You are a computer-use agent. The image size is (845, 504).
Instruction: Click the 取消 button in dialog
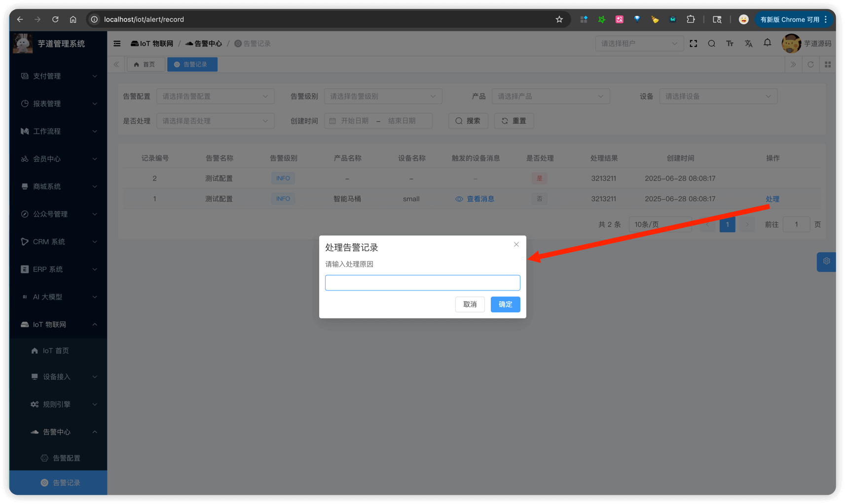(x=470, y=304)
